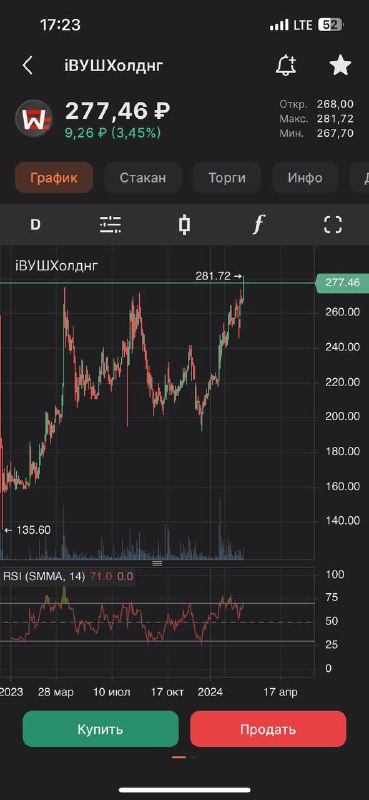
Task: Expand chart to fullscreen
Action: point(333,224)
